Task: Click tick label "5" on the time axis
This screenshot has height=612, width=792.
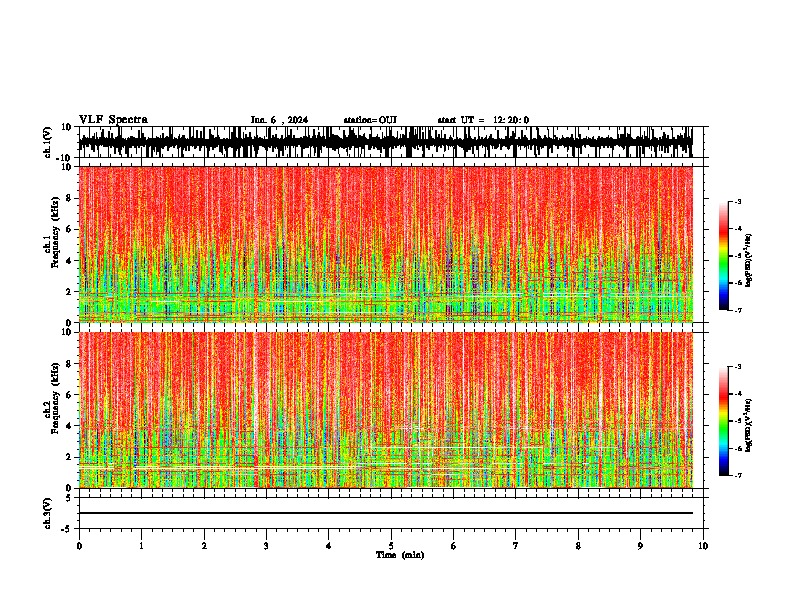Action: pyautogui.click(x=391, y=546)
